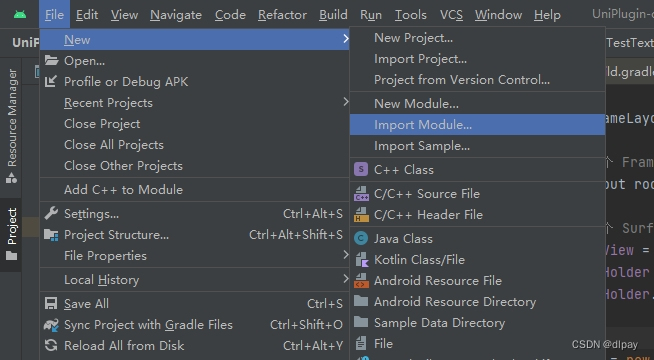654x360 pixels.
Task: Select New Module... entry
Action: 477,103
